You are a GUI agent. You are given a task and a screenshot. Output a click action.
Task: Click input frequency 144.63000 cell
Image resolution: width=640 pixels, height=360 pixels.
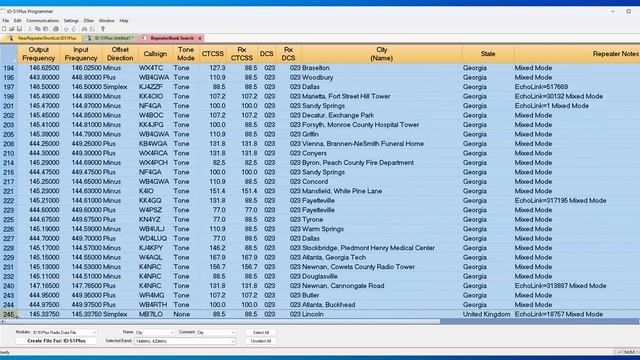pos(81,191)
